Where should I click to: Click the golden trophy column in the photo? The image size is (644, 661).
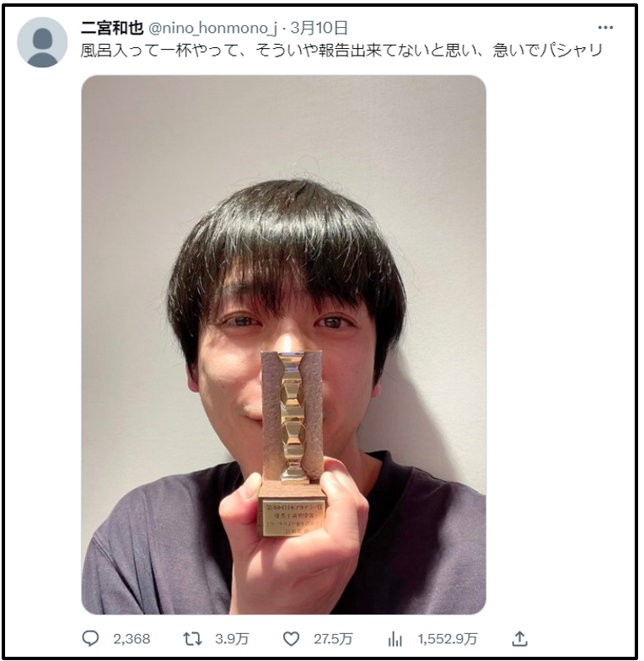pos(292,415)
